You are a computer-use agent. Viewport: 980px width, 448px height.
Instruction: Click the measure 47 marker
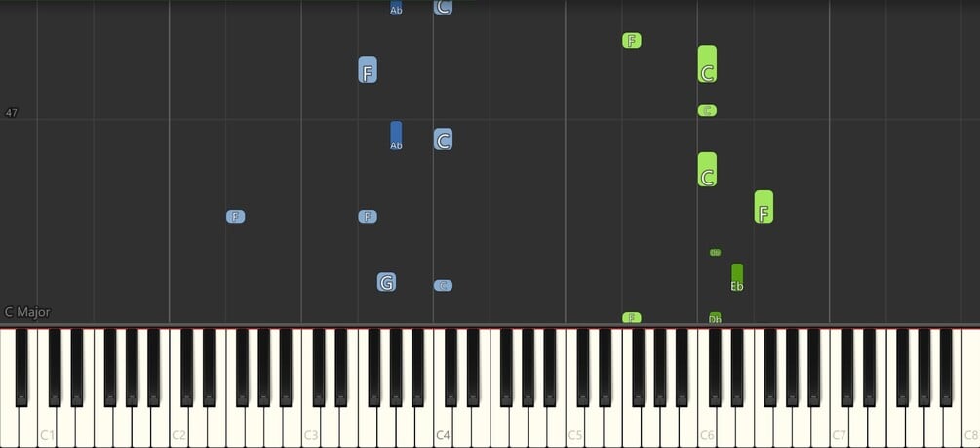point(12,113)
